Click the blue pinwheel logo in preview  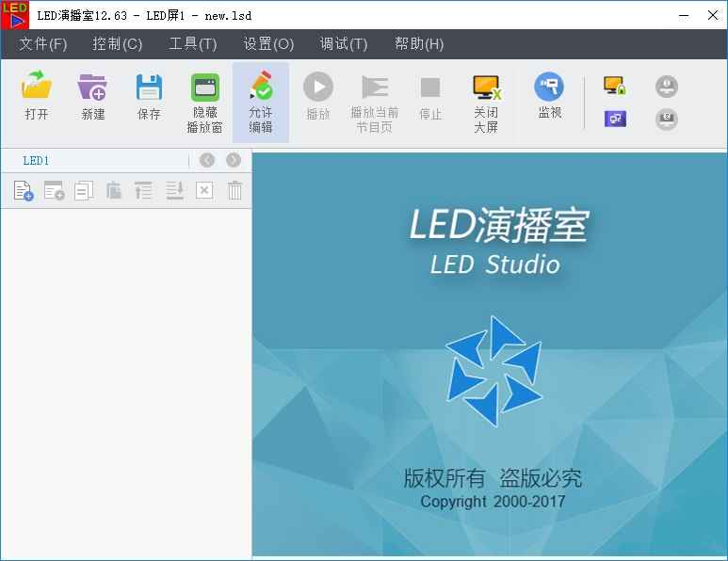493,371
